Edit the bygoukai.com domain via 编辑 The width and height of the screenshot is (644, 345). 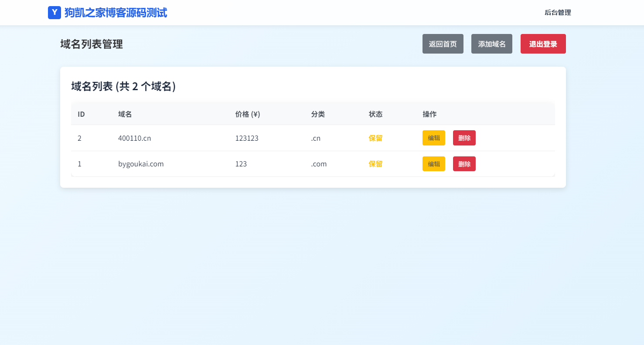point(434,164)
